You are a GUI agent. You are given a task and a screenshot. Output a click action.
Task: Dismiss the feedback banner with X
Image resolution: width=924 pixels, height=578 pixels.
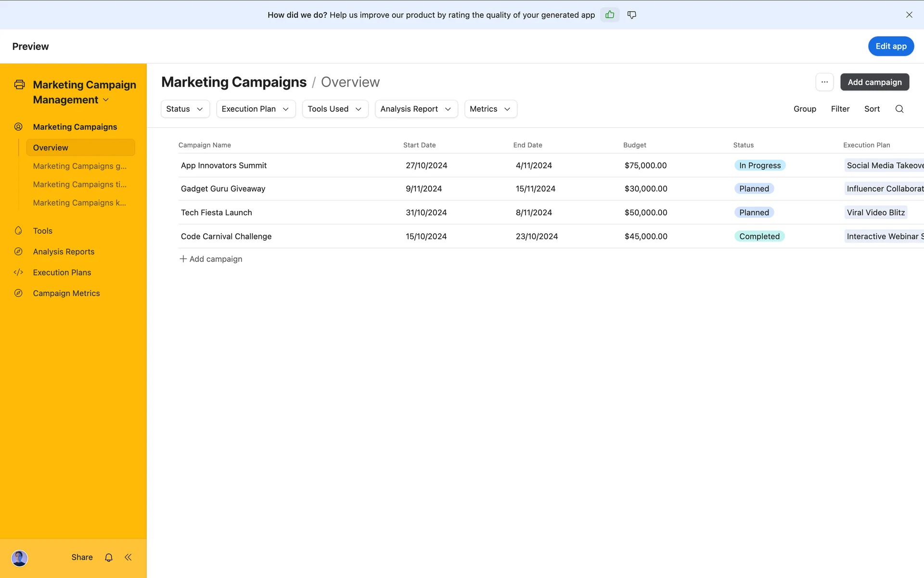click(x=909, y=15)
